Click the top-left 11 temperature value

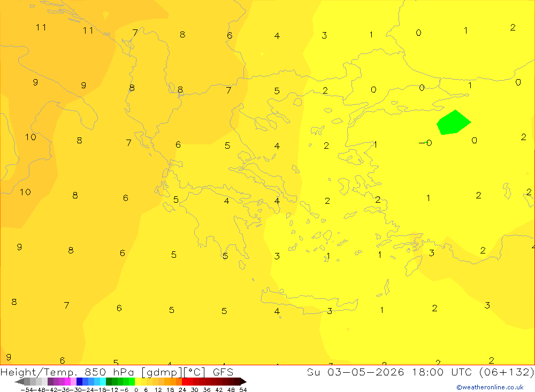click(41, 27)
